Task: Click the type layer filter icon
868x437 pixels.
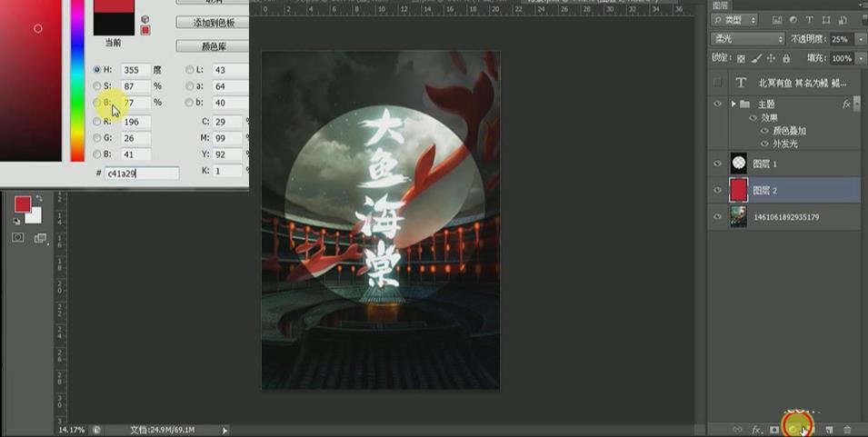Action: [x=809, y=20]
